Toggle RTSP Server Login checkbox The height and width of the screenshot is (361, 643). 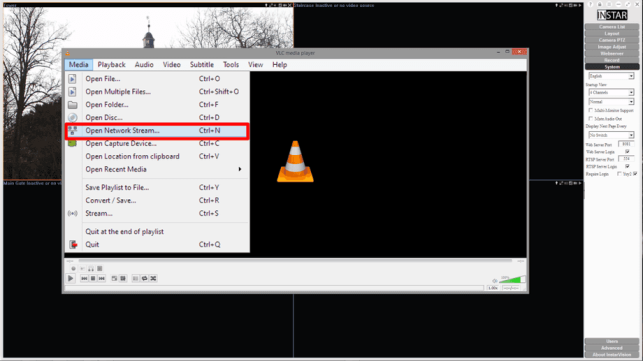tap(627, 166)
